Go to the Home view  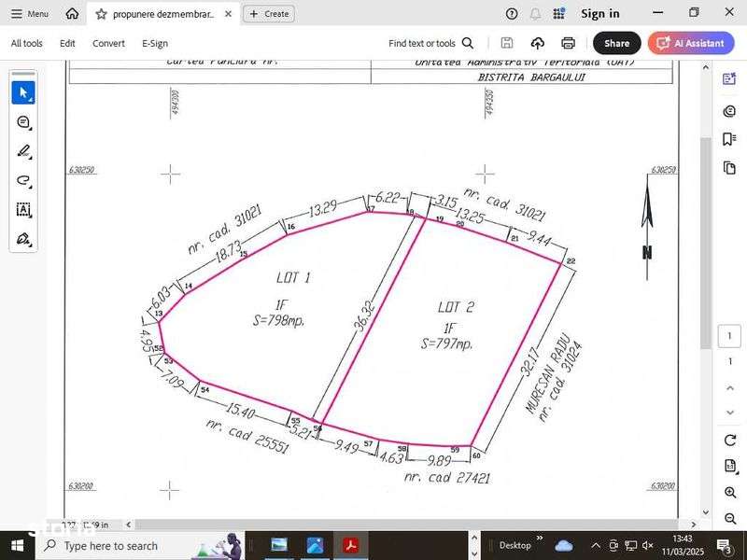(x=72, y=14)
